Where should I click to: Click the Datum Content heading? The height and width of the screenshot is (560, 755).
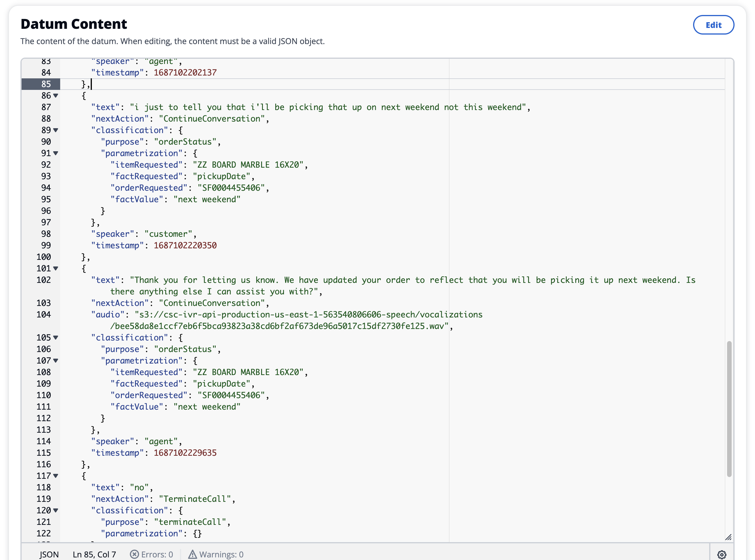pyautogui.click(x=74, y=24)
